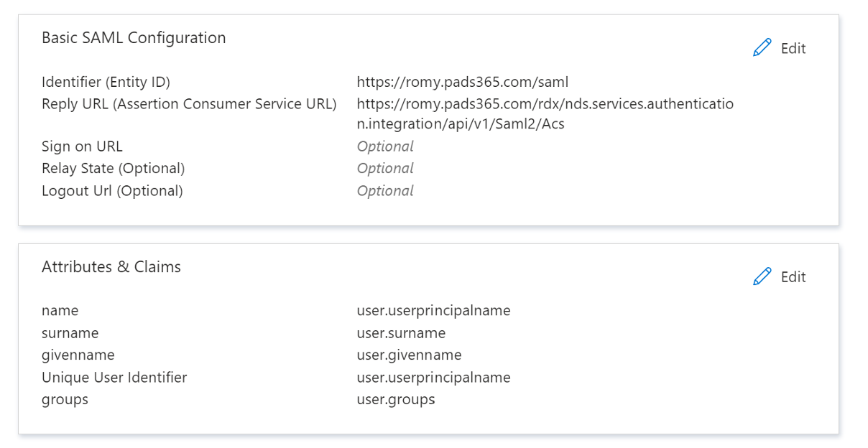Click the Attributes & Claims heading

111,266
